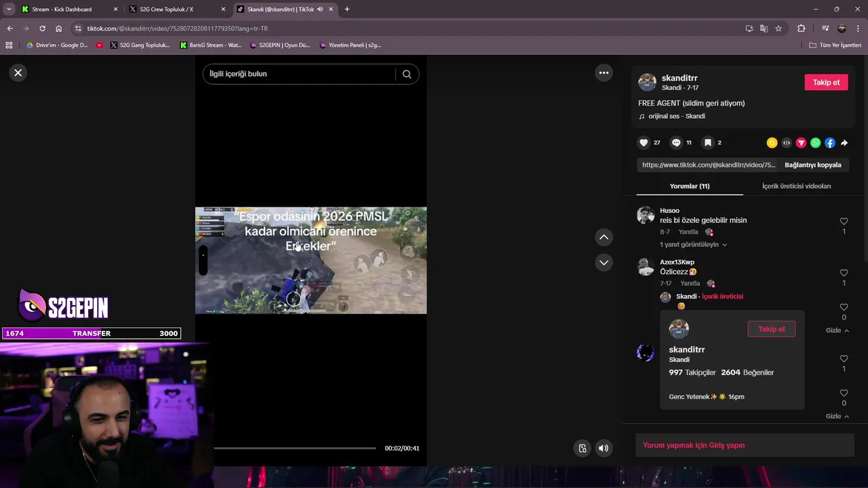Like Skandi's reply comment with heart
Screen dimensions: 868x488
(x=844, y=308)
